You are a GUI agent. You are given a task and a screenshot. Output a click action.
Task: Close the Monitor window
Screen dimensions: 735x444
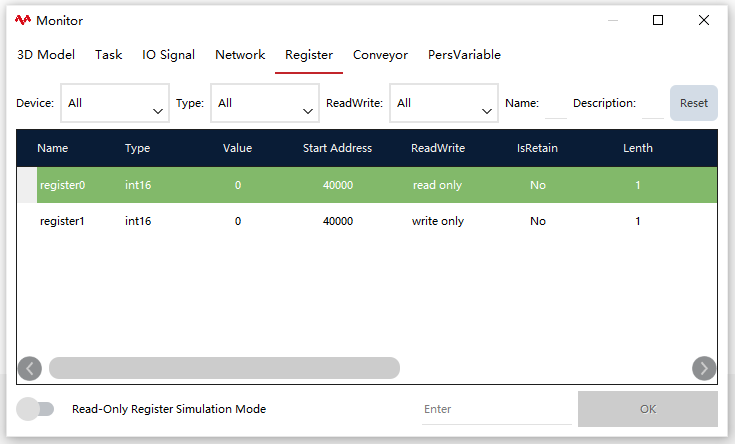tap(704, 20)
